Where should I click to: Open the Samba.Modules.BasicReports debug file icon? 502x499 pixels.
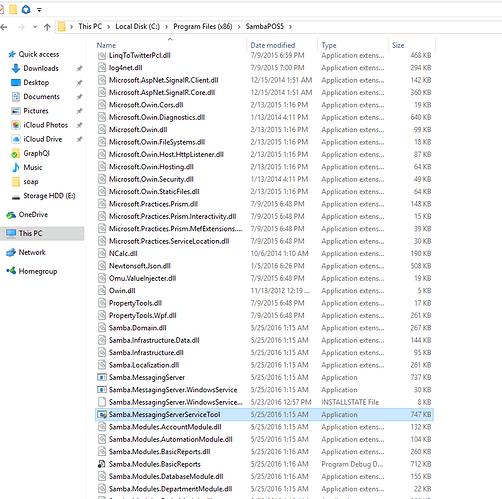[x=102, y=464]
